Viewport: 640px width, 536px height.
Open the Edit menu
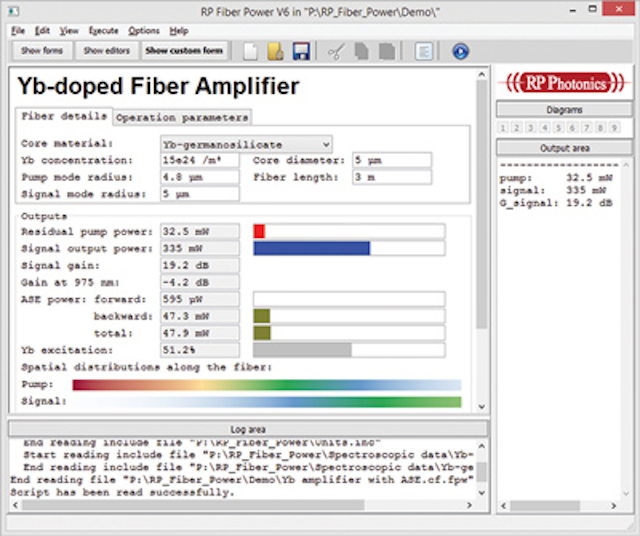[x=42, y=31]
